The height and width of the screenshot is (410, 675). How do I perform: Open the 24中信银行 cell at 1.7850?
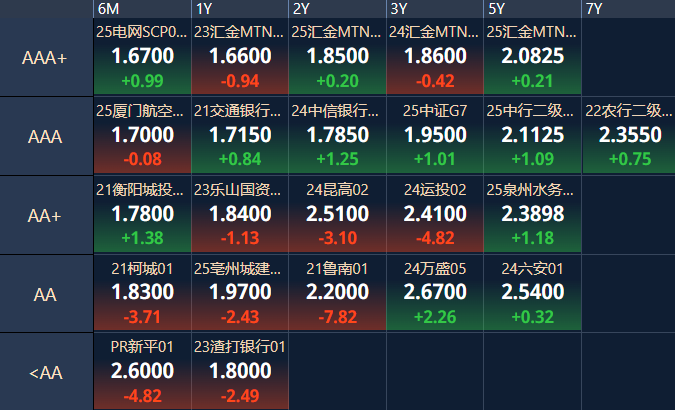(x=337, y=135)
